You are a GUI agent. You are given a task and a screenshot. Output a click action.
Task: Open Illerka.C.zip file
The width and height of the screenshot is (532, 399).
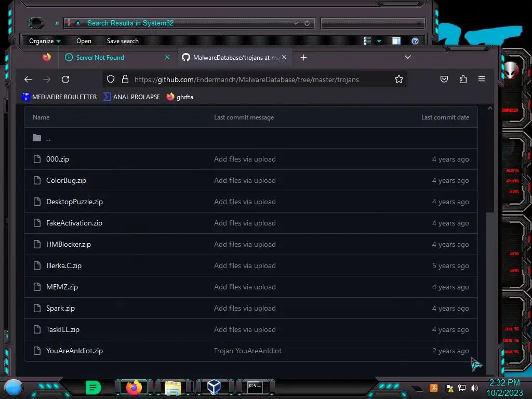64,265
